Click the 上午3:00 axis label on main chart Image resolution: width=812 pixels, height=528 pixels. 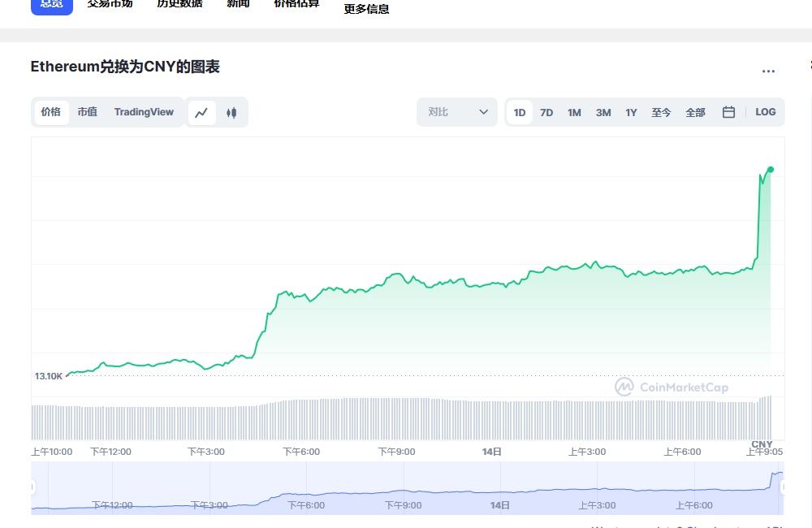[x=587, y=452]
